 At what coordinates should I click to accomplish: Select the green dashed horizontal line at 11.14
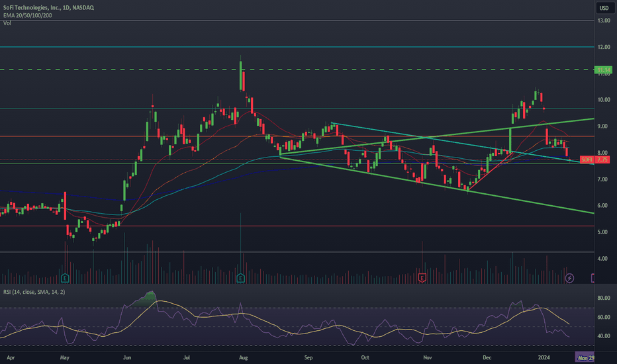(297, 69)
